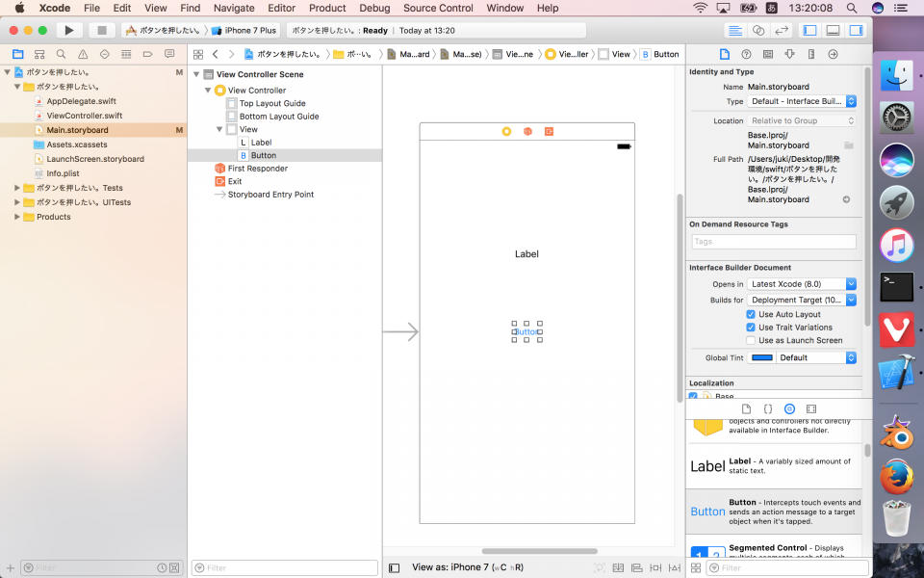Open Firefox from the Dock
924x578 pixels.
pos(896,477)
